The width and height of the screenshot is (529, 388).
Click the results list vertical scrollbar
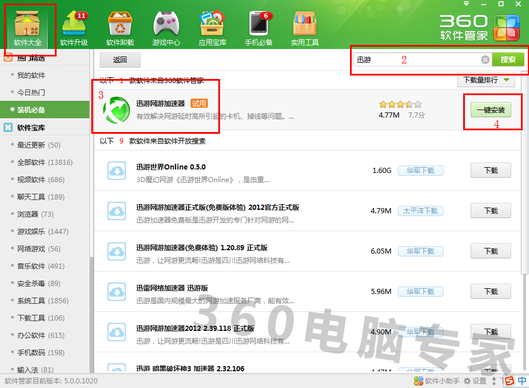click(524, 172)
